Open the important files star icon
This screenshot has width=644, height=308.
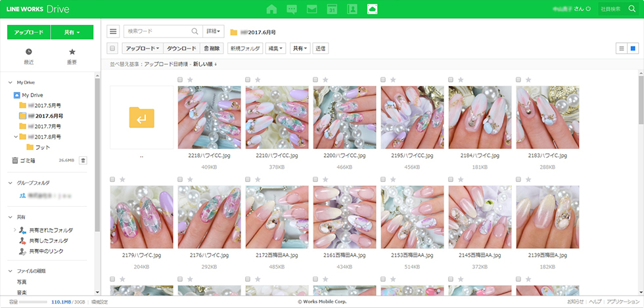(72, 52)
